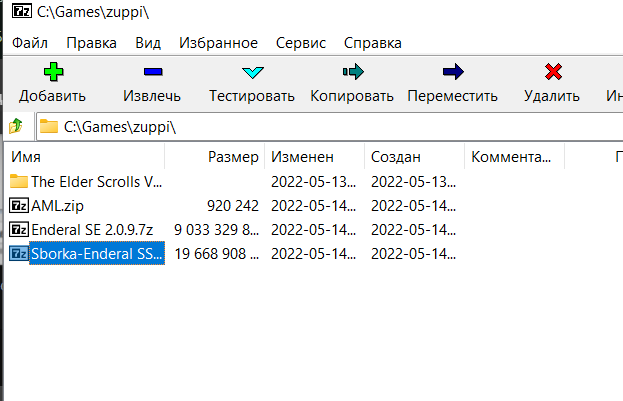Viewport: 623px width, 401px height.
Task: Click created date of Sborka-Enderal row
Action: click(x=413, y=254)
